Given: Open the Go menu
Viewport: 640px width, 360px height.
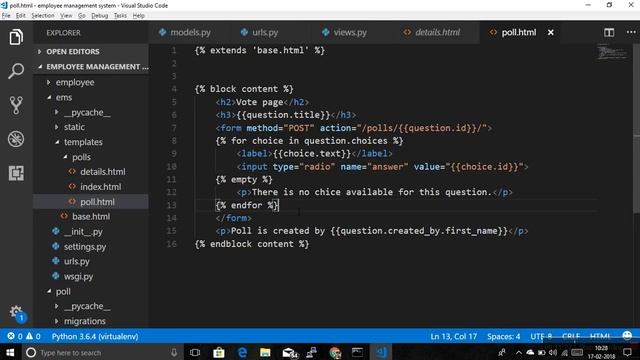Looking at the screenshot, I should tap(82, 16).
